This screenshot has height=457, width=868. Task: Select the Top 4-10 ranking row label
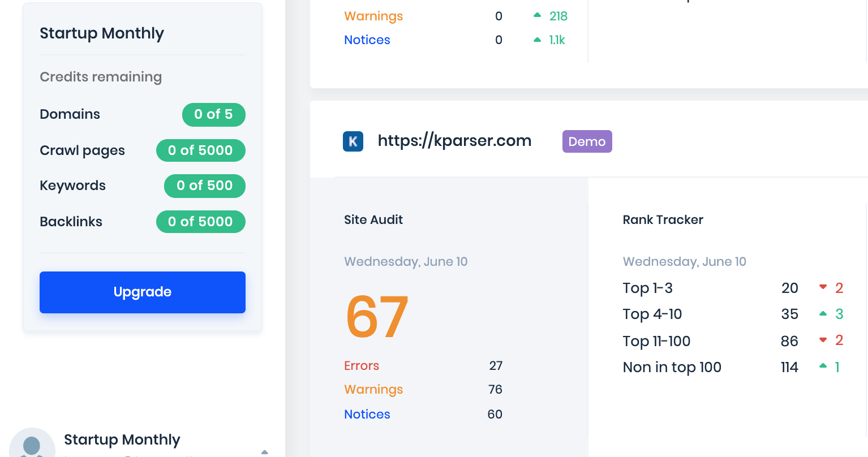652,314
